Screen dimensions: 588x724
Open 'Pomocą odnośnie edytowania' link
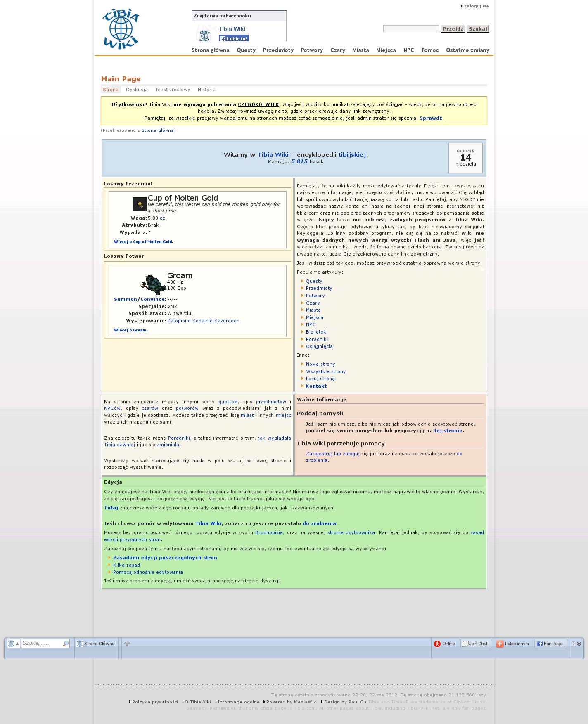pyautogui.click(x=148, y=572)
